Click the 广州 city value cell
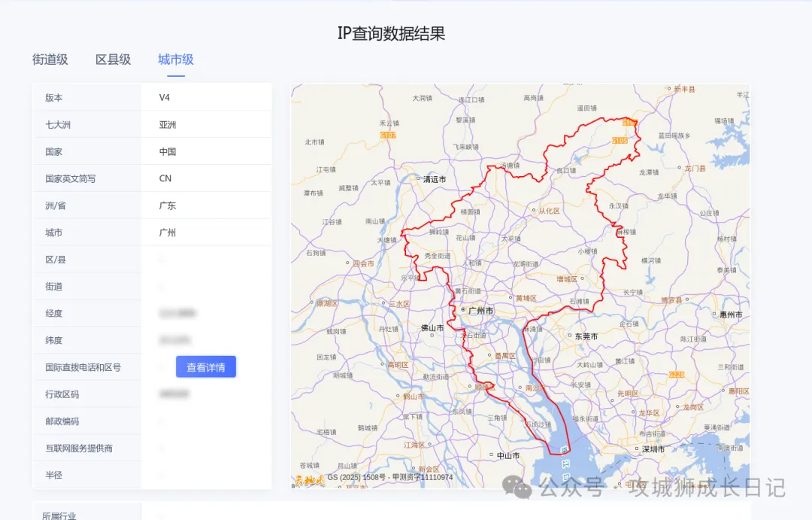Screen dimensions: 812x520 (x=168, y=233)
